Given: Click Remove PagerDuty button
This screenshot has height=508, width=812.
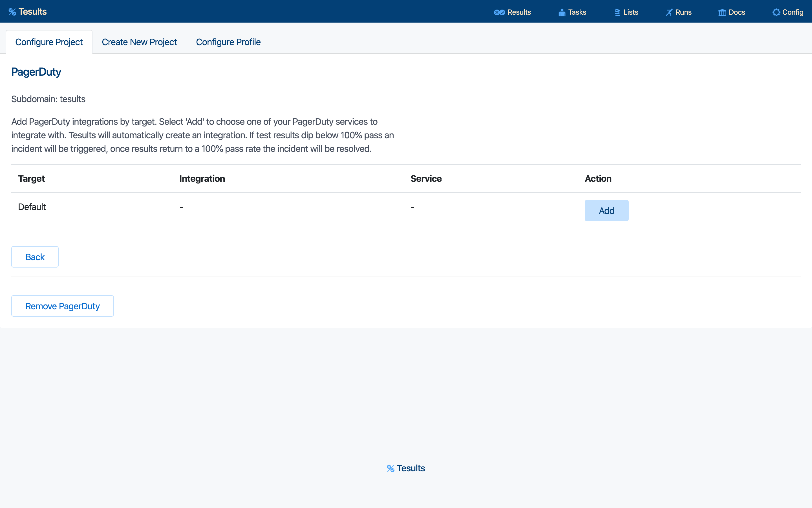Looking at the screenshot, I should (x=62, y=306).
